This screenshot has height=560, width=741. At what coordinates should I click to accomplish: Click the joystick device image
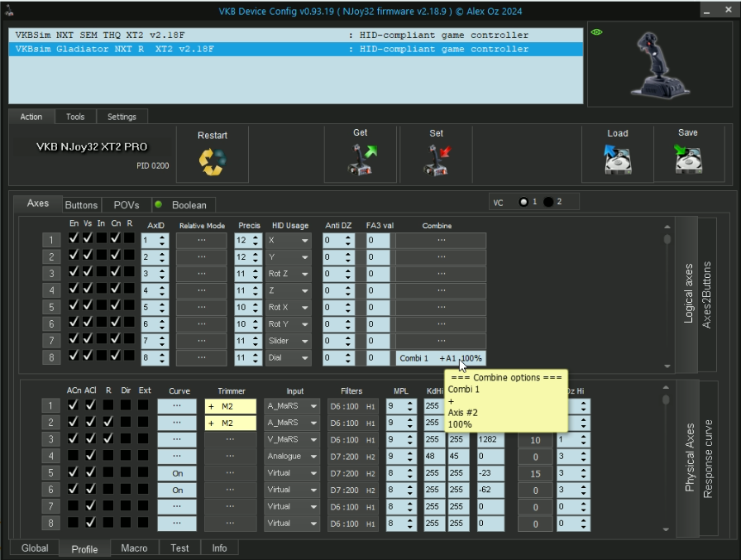pos(659,65)
